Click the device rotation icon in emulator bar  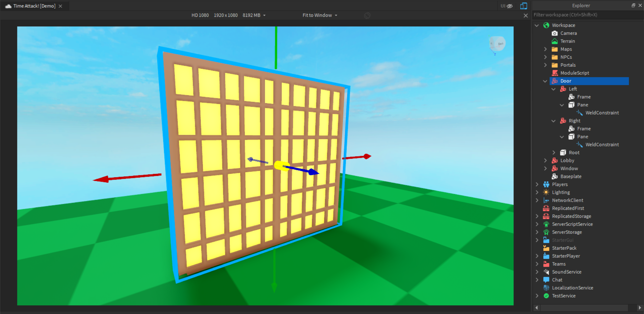tap(367, 15)
